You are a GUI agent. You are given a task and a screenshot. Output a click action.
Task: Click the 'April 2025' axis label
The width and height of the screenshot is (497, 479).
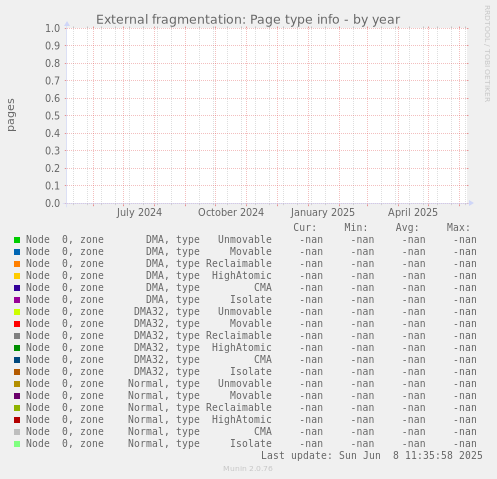[x=413, y=212]
